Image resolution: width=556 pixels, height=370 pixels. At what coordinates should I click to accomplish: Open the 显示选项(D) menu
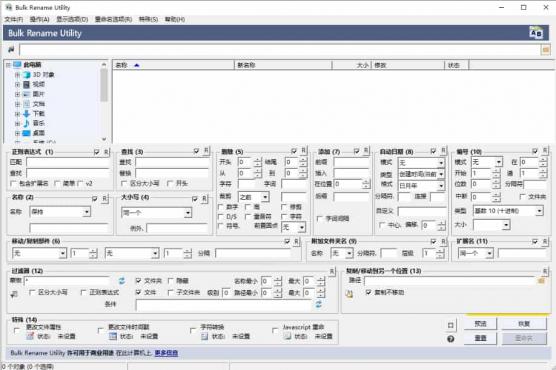pos(72,19)
